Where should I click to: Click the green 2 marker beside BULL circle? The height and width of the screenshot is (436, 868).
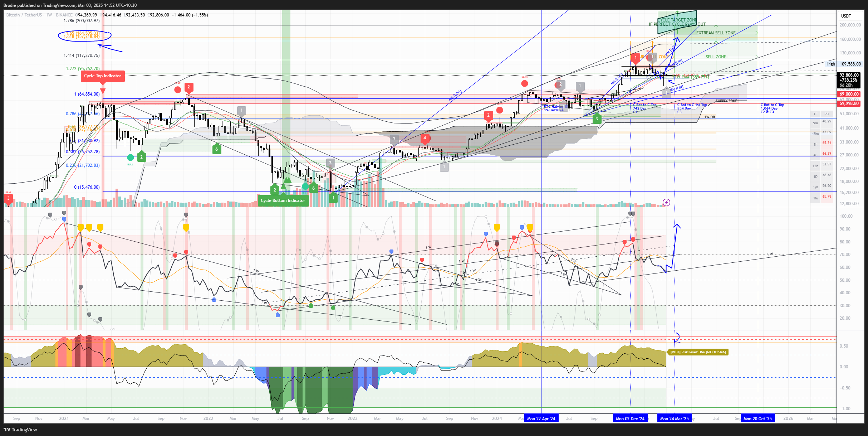pyautogui.click(x=141, y=157)
